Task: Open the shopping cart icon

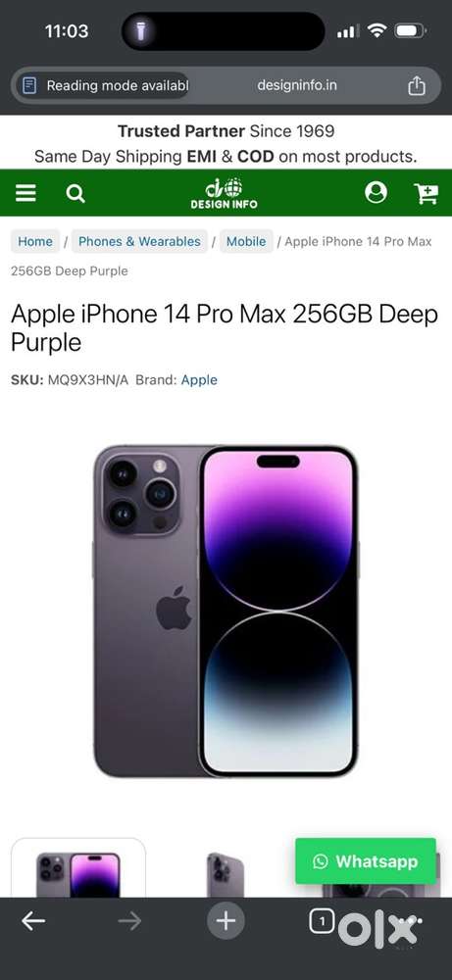Action: [426, 194]
